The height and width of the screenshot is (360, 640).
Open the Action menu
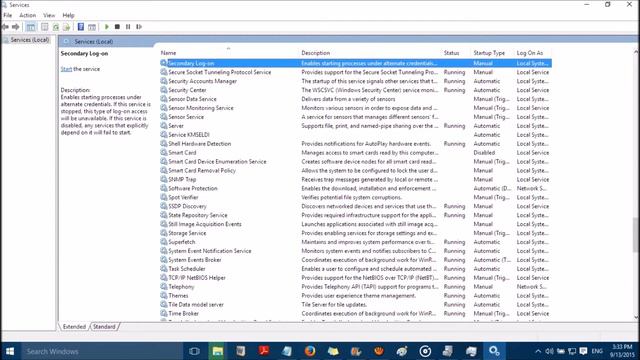pyautogui.click(x=28, y=15)
